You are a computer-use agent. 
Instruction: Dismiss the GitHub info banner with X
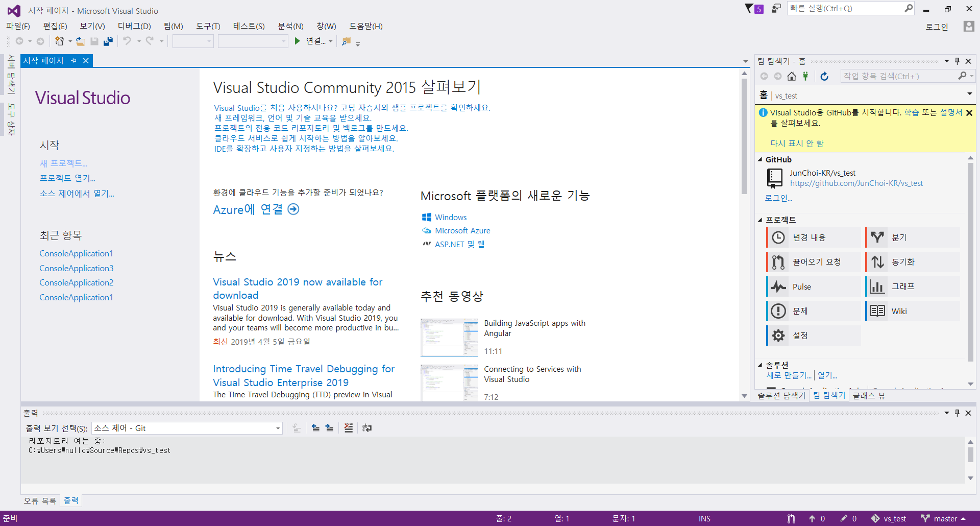point(969,113)
